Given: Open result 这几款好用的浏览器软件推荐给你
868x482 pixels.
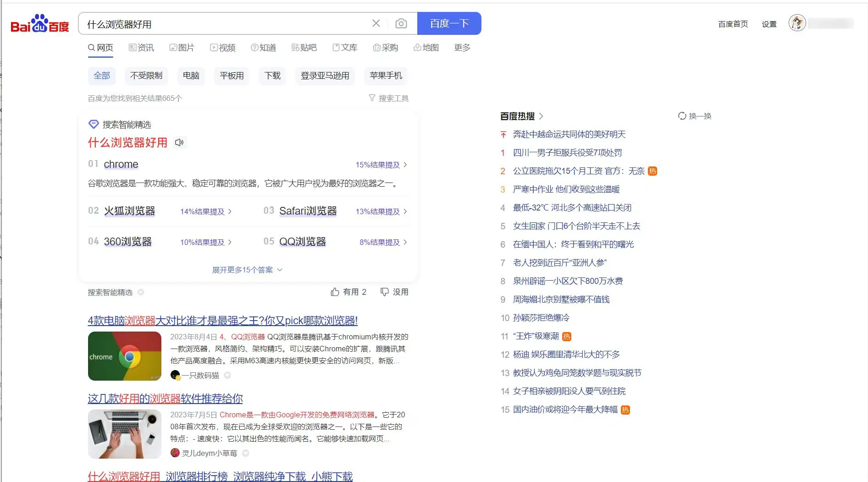Looking at the screenshot, I should pyautogui.click(x=166, y=399).
